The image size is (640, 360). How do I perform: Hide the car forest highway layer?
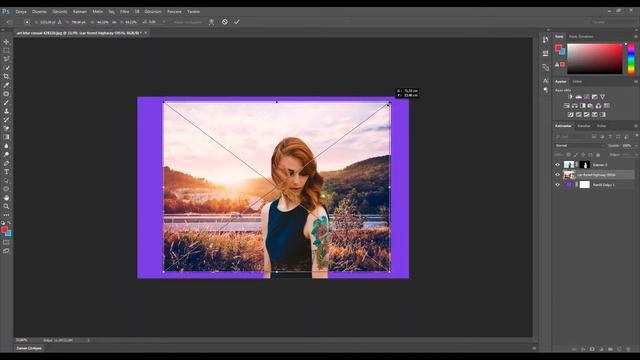point(558,175)
